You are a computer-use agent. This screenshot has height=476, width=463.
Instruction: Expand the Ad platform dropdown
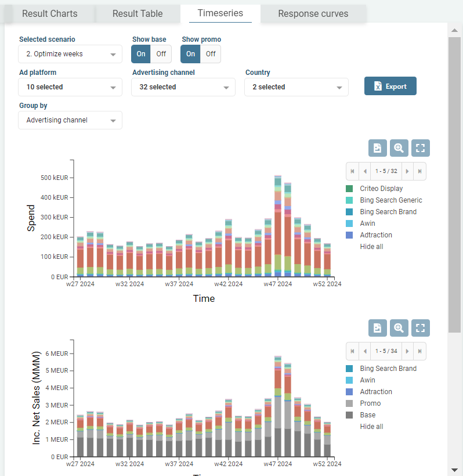pos(70,87)
